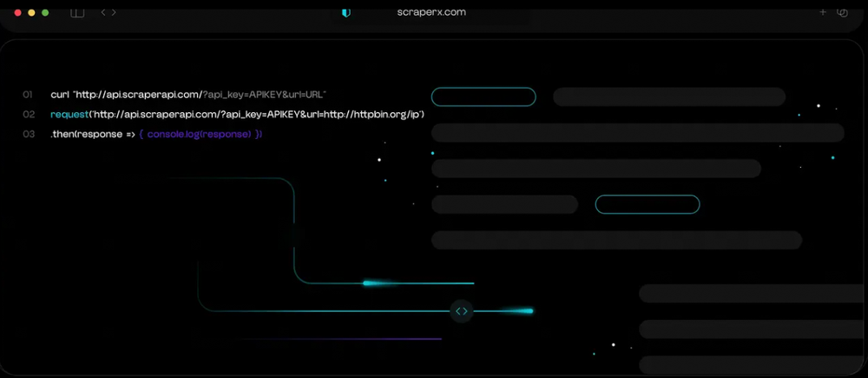This screenshot has width=868, height=378.
Task: Open the privacy shield icon
Action: [x=346, y=12]
